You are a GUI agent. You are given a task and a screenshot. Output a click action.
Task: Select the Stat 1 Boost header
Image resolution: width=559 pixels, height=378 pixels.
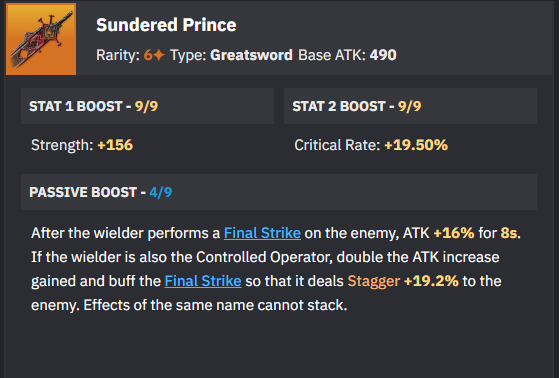click(x=147, y=106)
